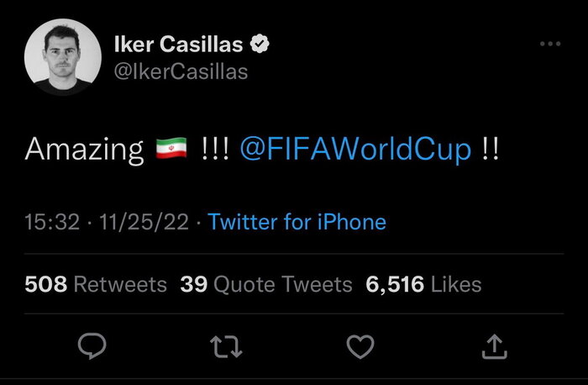The height and width of the screenshot is (385, 588).
Task: View the 508 Retweets list
Action: click(96, 284)
